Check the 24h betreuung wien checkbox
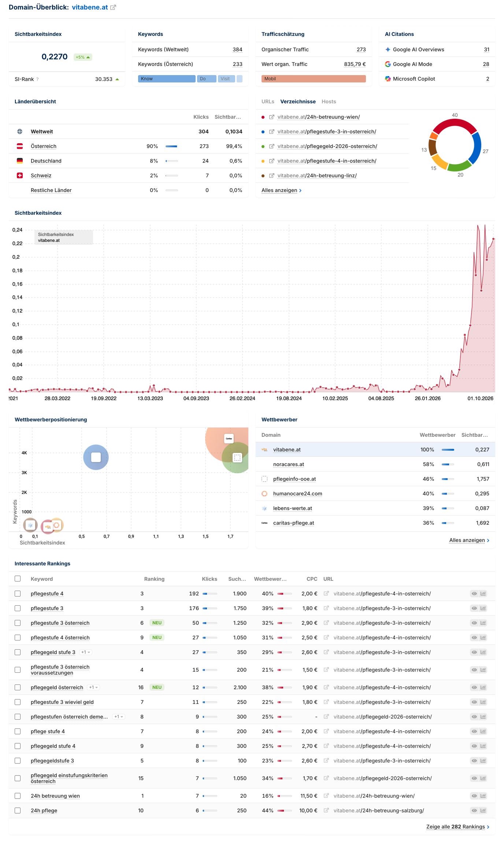The width and height of the screenshot is (504, 864). (x=18, y=796)
